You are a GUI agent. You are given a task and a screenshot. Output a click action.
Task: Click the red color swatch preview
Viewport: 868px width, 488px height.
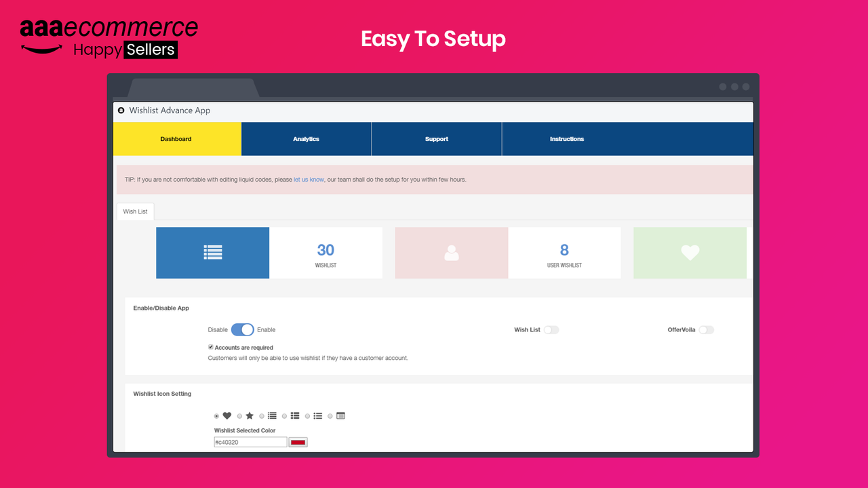298,441
